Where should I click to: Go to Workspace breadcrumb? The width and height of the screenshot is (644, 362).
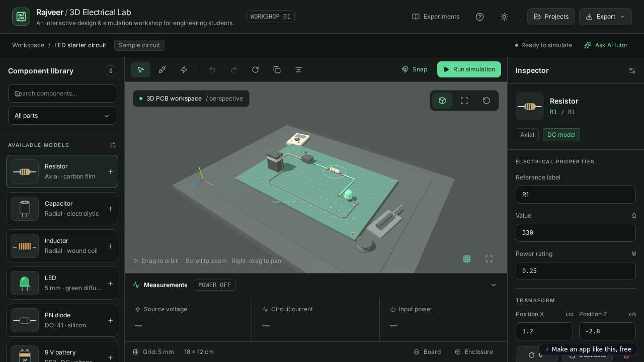coord(28,45)
